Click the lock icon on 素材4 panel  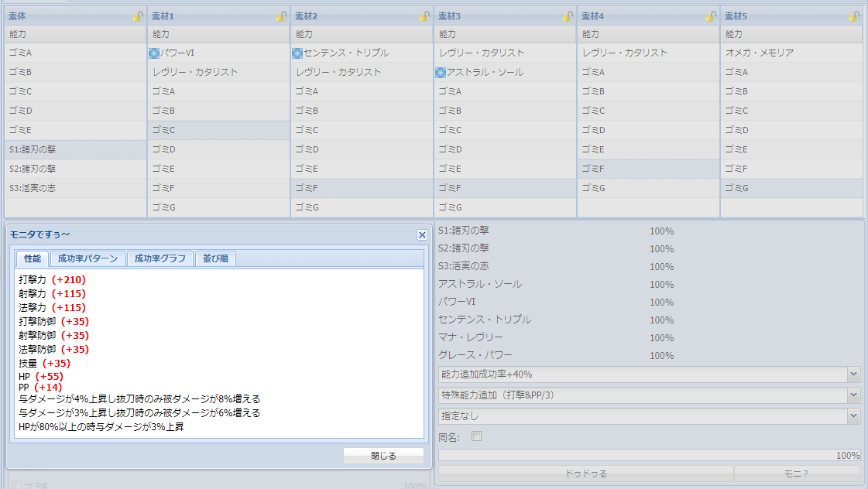tap(711, 15)
